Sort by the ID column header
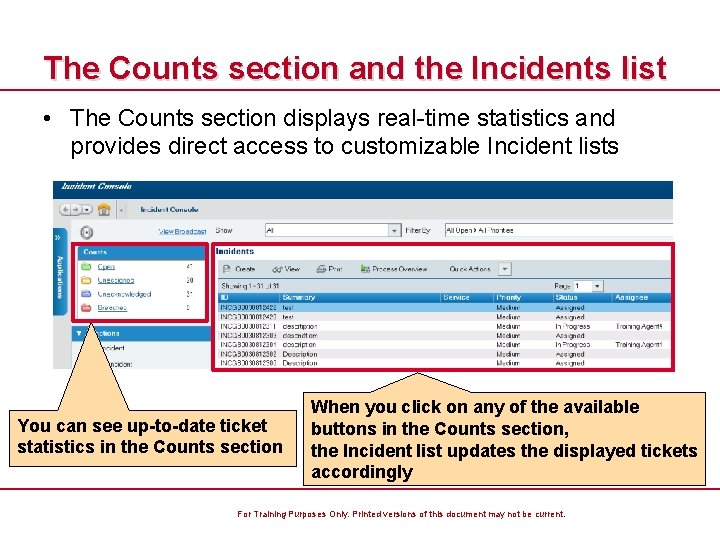Image resolution: width=720 pixels, height=540 pixels. (249, 298)
